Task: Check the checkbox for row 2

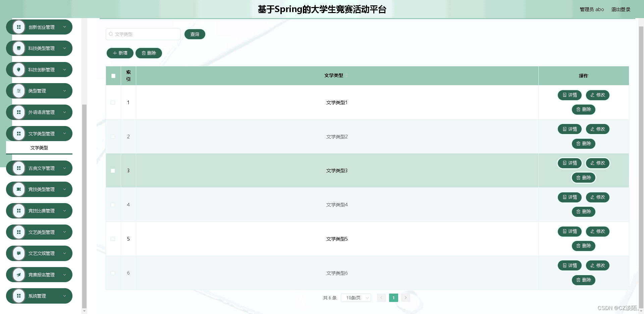Action: point(113,137)
